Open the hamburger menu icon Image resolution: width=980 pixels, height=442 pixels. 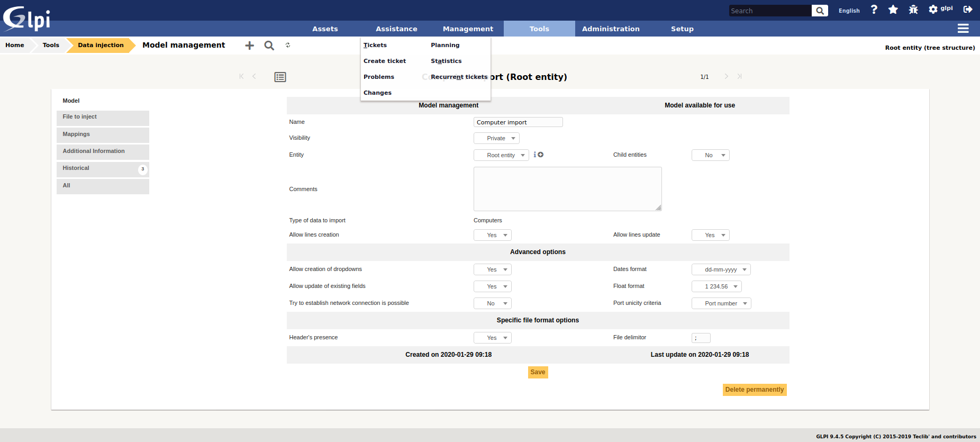[963, 29]
